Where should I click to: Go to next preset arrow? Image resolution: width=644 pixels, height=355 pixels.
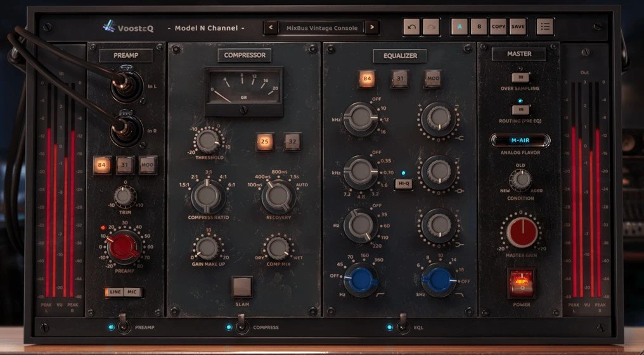371,27
